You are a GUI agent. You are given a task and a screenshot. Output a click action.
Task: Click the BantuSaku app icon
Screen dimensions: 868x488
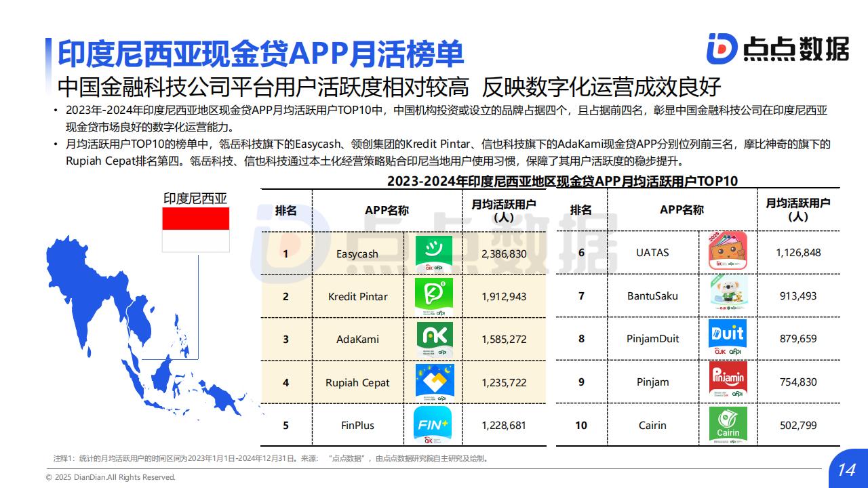[x=729, y=293]
